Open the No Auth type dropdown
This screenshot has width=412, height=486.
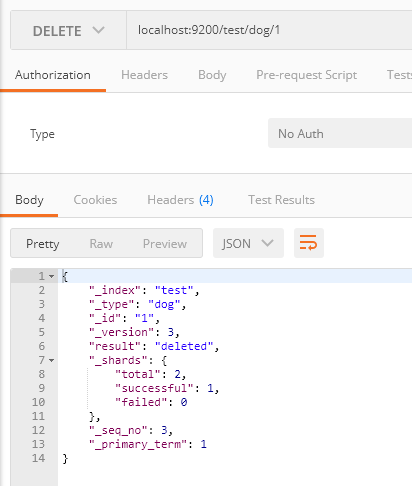[x=340, y=133]
